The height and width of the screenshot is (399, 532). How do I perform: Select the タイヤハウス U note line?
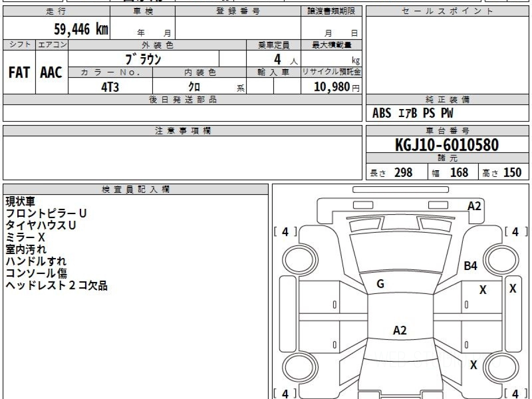40,226
